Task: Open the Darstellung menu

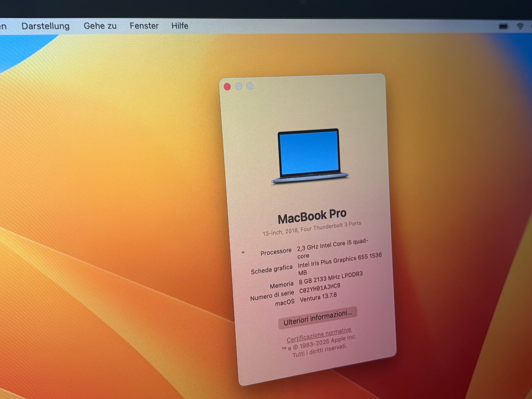Action: pyautogui.click(x=45, y=26)
